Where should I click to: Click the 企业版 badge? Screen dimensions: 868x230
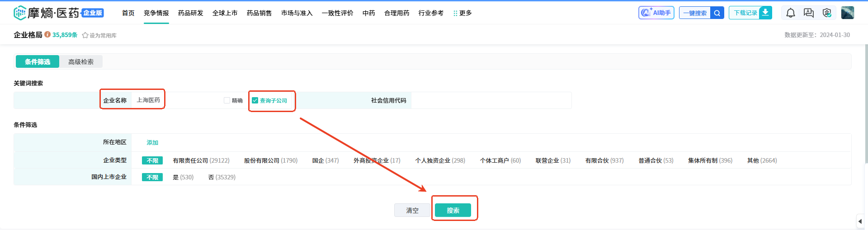[93, 13]
